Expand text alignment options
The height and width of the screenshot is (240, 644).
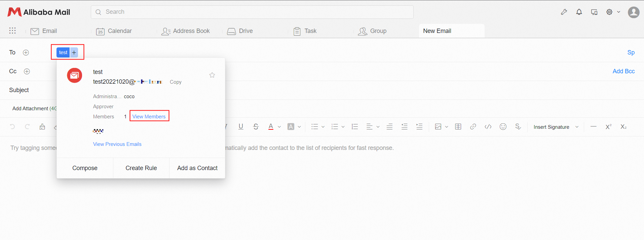tap(378, 127)
